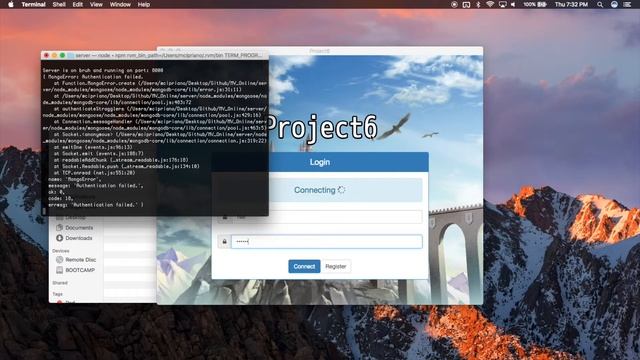Viewport: 640px width, 360px height.
Task: Open Notification Center icon
Action: [627, 4]
